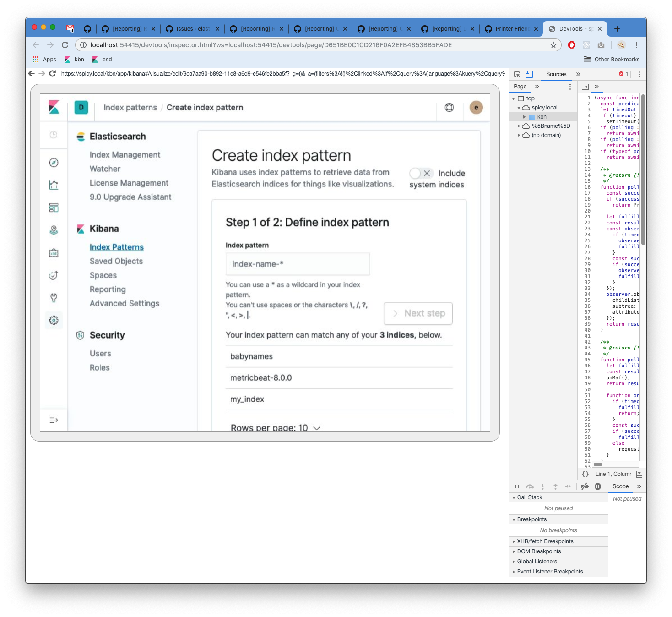Viewport: 672px width, 617px height.
Task: Select the Discover compass icon in Kibana sidebar
Action: [x=54, y=163]
